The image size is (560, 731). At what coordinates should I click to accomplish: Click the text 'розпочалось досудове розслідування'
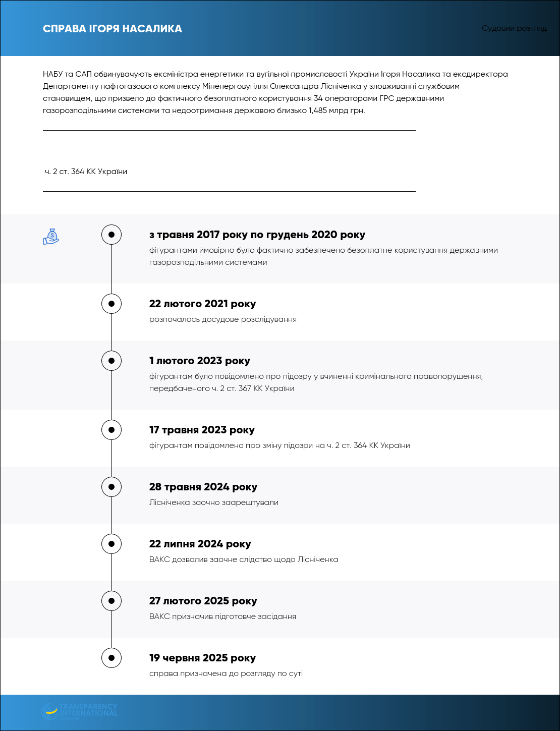(x=223, y=319)
